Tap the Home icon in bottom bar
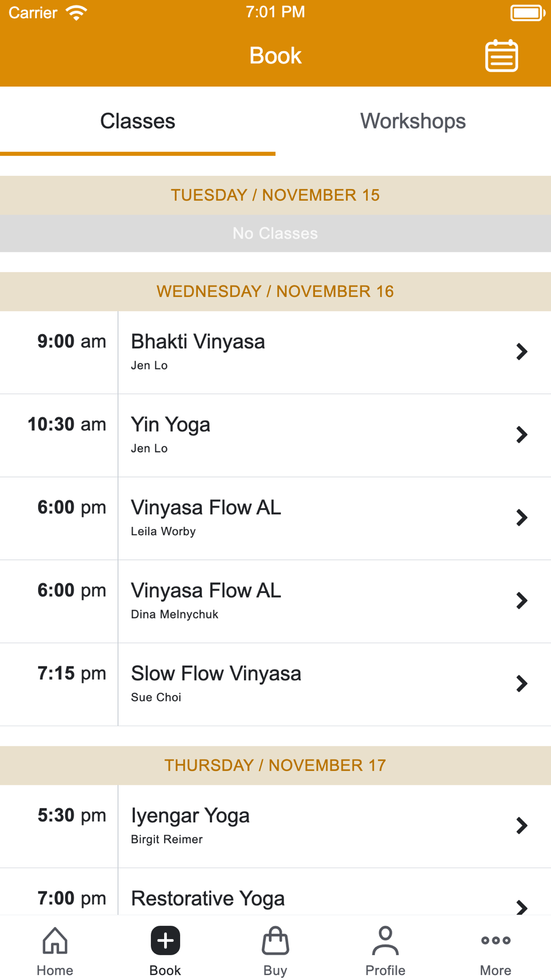 (x=55, y=941)
